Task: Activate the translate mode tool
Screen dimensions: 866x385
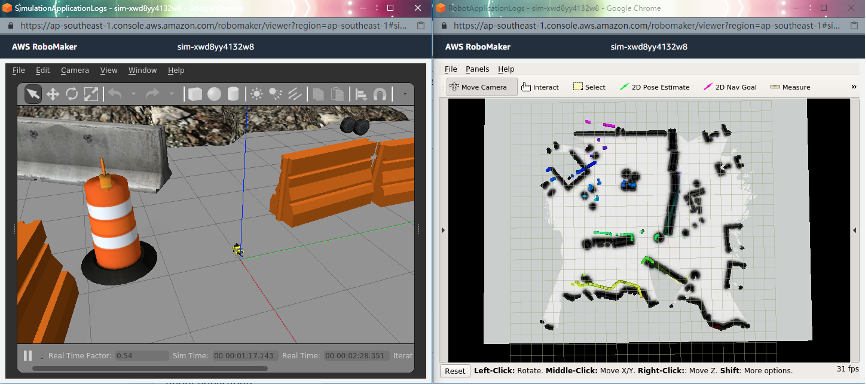Action: [x=52, y=94]
